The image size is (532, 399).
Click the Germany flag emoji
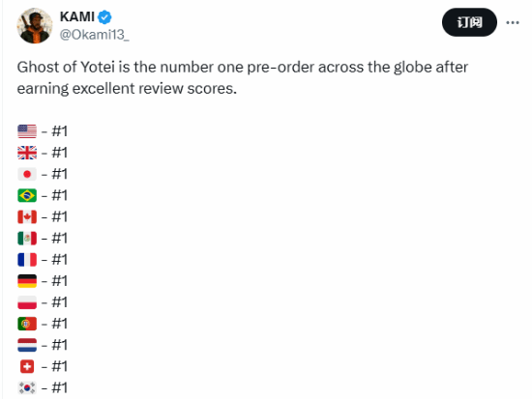(27, 281)
